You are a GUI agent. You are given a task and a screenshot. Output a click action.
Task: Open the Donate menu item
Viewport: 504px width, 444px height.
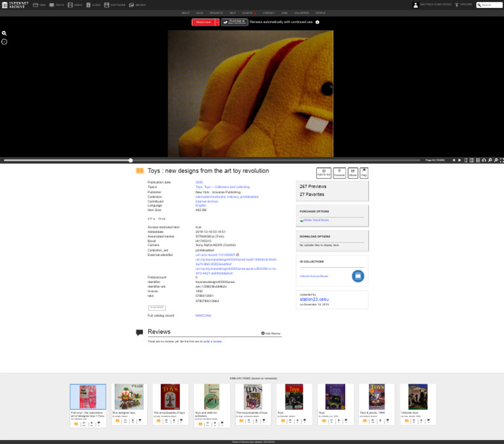coord(249,13)
